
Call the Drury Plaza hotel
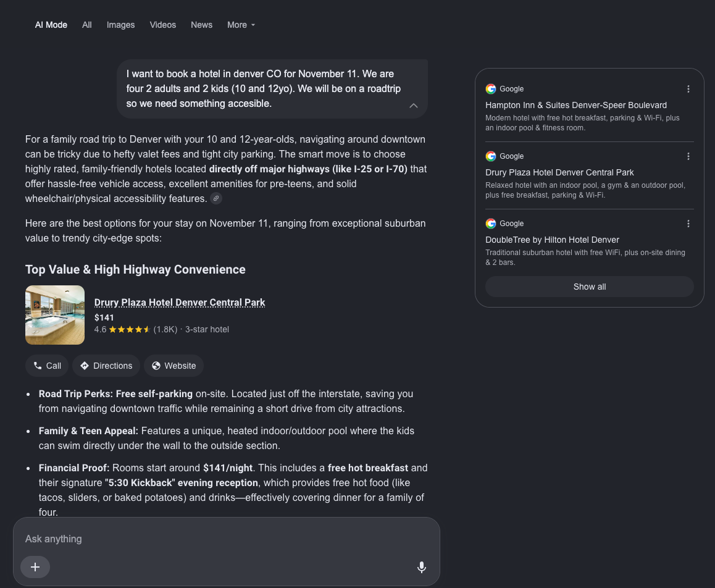pyautogui.click(x=47, y=366)
